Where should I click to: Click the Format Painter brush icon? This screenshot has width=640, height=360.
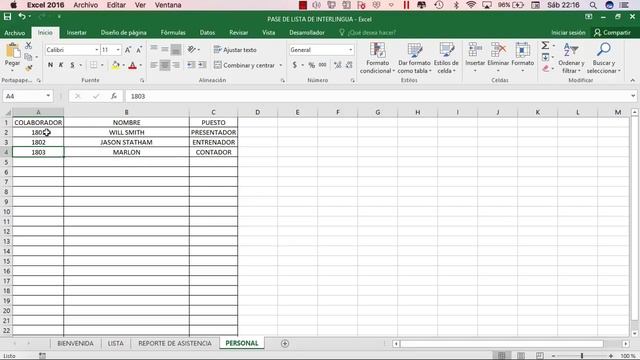click(29, 68)
